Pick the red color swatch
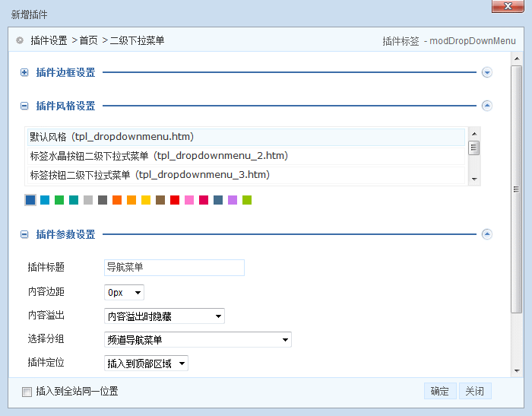 [x=175, y=200]
